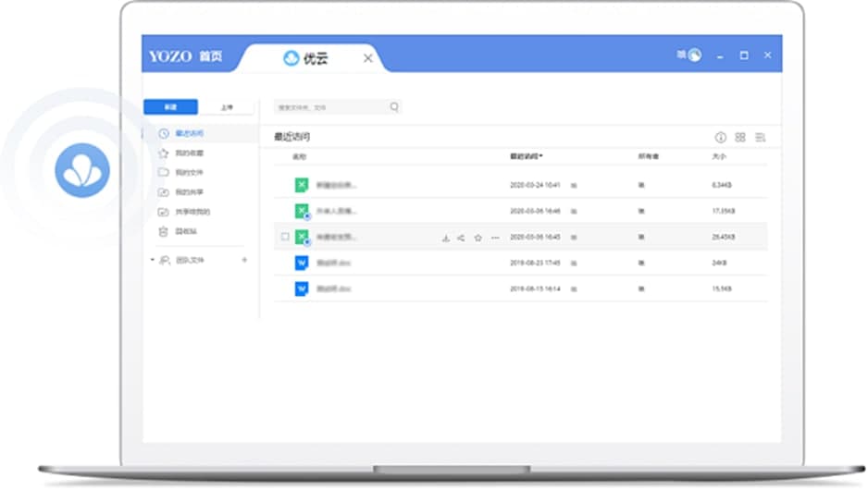Click the list sort view icon

(760, 137)
